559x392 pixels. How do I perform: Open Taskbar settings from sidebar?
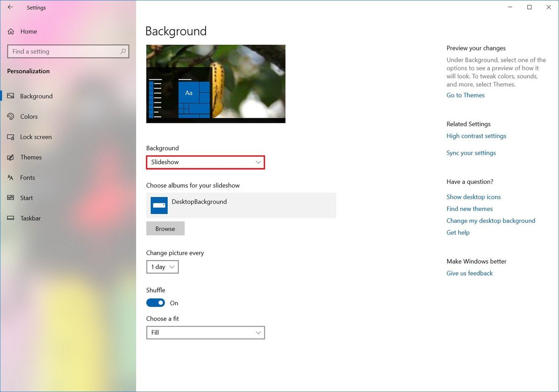pyautogui.click(x=11, y=218)
